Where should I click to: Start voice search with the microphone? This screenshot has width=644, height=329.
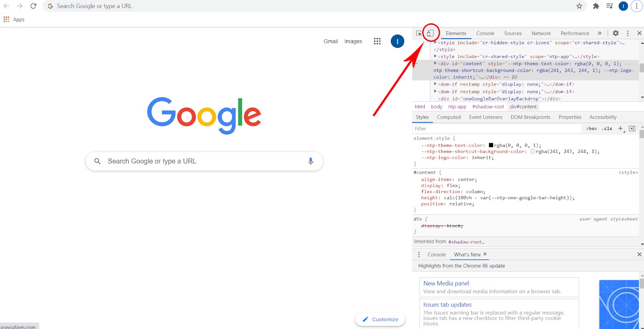pyautogui.click(x=311, y=161)
